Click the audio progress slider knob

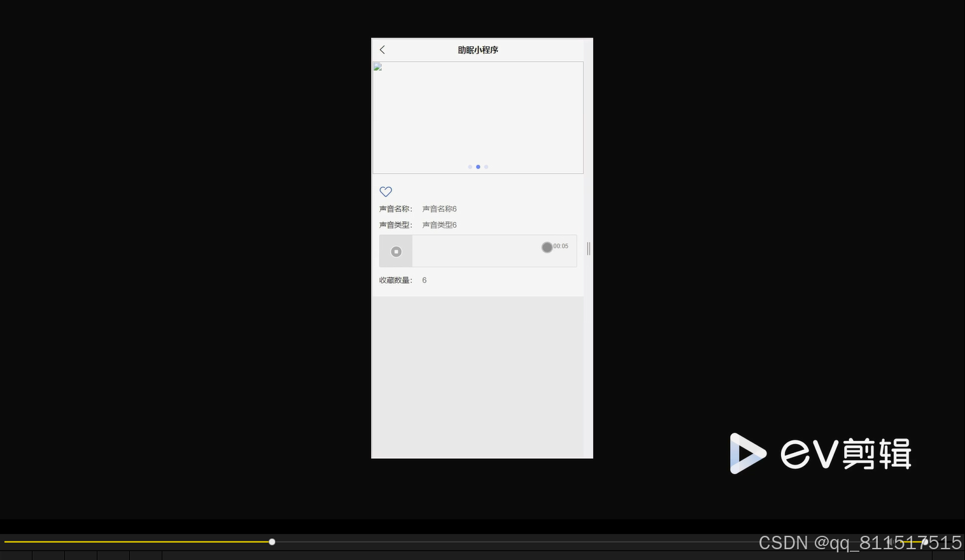[547, 247]
